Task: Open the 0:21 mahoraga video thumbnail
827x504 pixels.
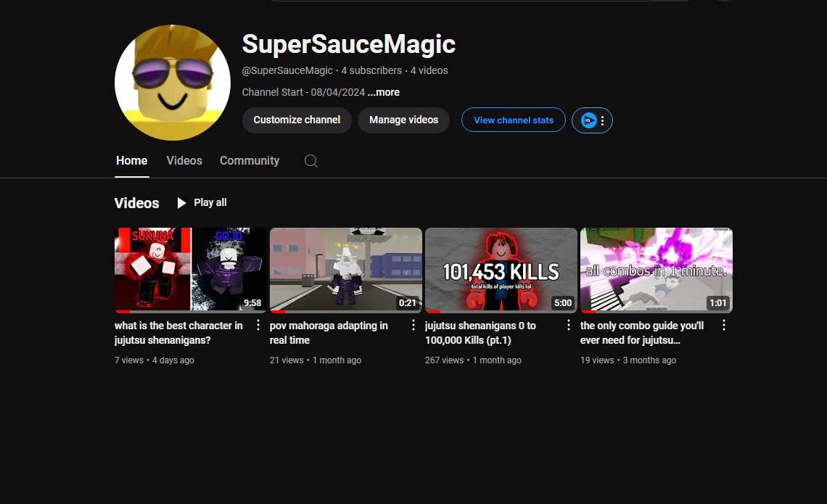Action: [x=345, y=270]
